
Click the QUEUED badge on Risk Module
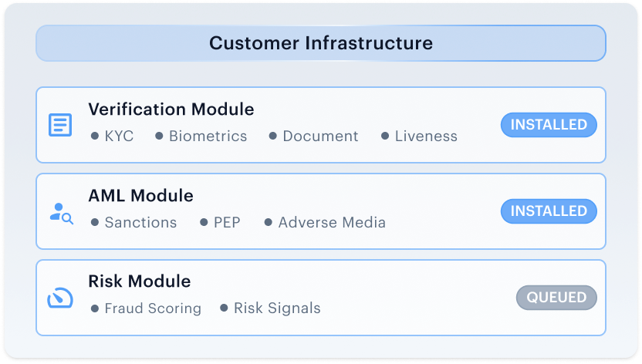pyautogui.click(x=556, y=298)
